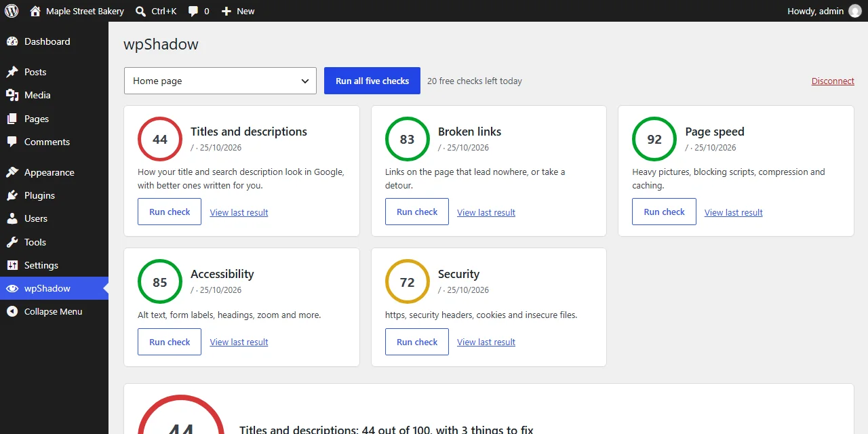Open the Users menu item

(x=54, y=218)
